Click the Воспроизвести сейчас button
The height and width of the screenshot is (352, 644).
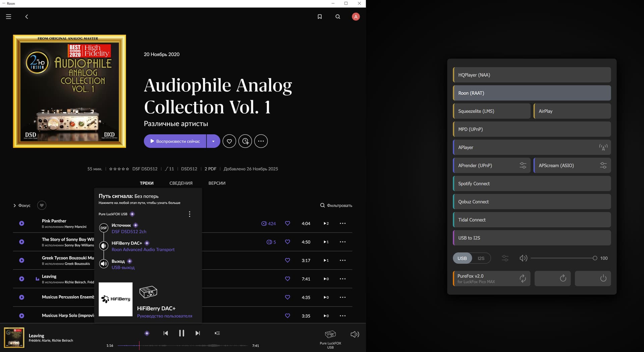175,141
